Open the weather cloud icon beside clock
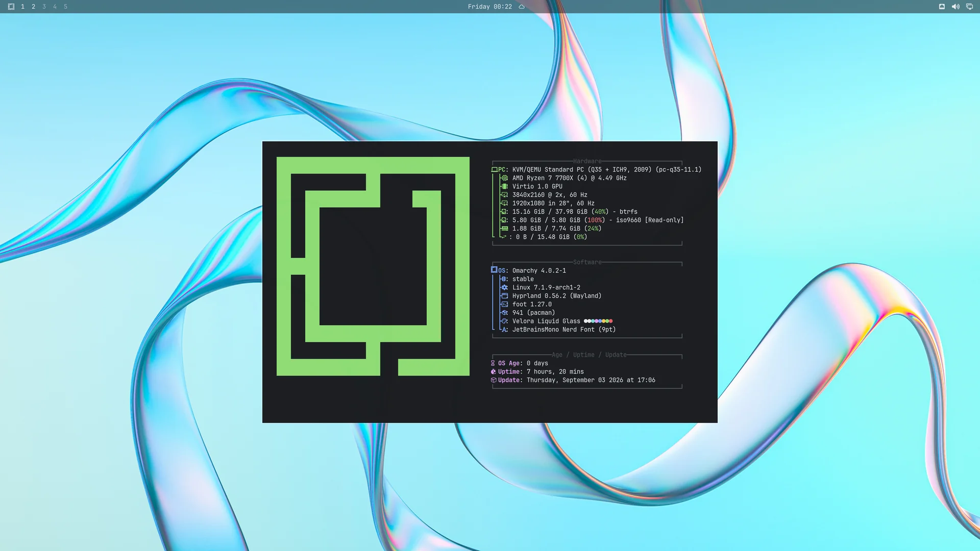The width and height of the screenshot is (980, 551). tap(522, 7)
